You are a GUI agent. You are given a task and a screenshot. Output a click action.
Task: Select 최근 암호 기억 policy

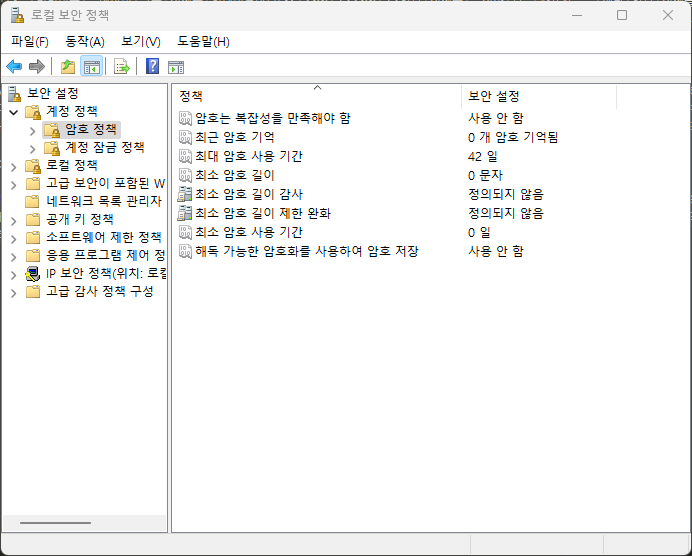coord(235,137)
